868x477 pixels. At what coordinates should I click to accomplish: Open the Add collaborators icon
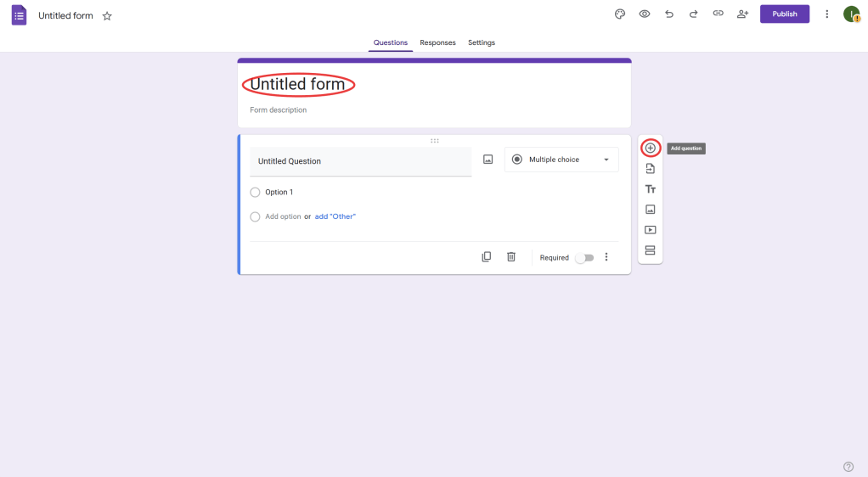point(742,14)
